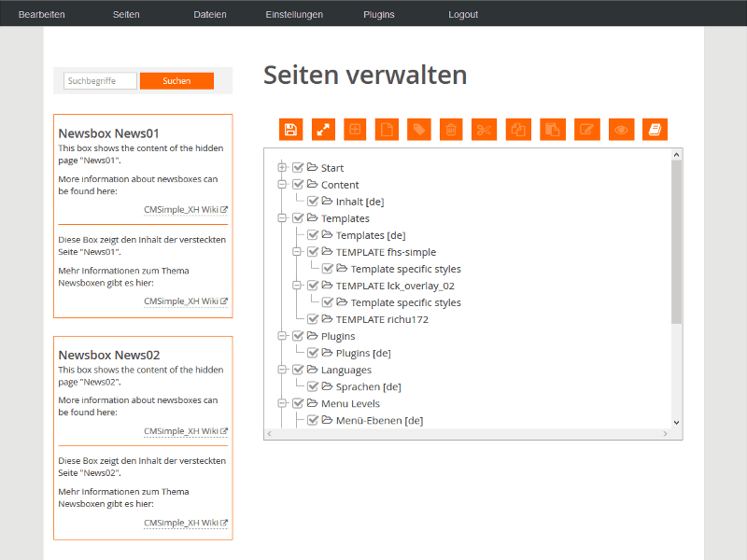747x560 pixels.
Task: Collapse the Templates tree node
Action: pyautogui.click(x=282, y=217)
